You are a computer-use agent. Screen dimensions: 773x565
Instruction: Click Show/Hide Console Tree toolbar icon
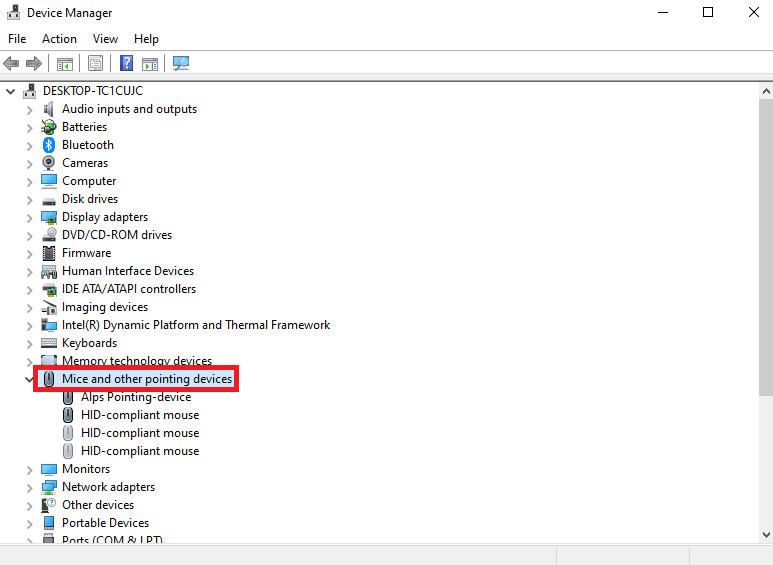pyautogui.click(x=65, y=63)
